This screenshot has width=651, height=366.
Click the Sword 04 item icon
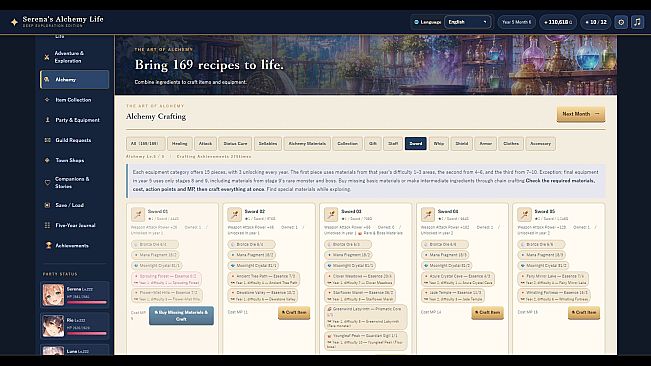(428, 215)
